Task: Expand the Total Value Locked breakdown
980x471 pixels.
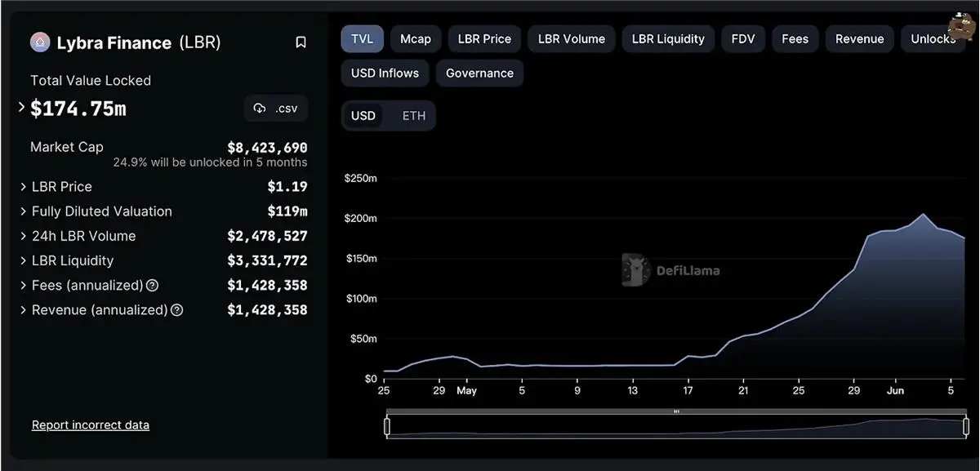Action: coord(22,108)
